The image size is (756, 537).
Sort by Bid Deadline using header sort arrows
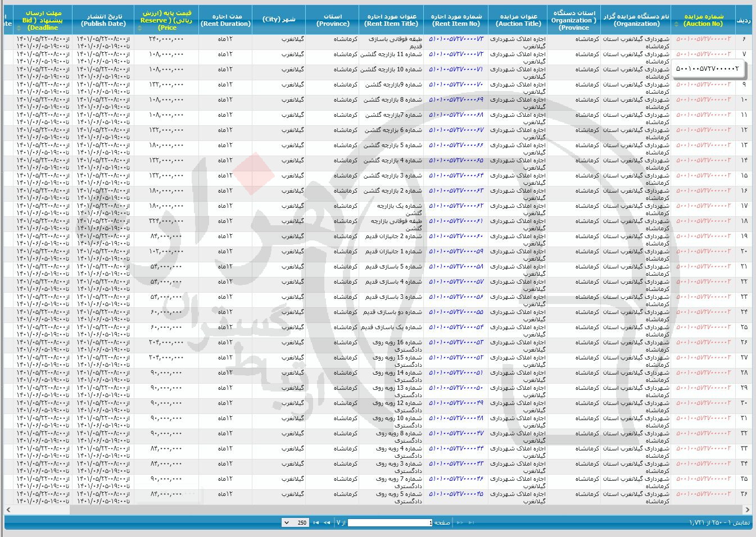coord(18,28)
